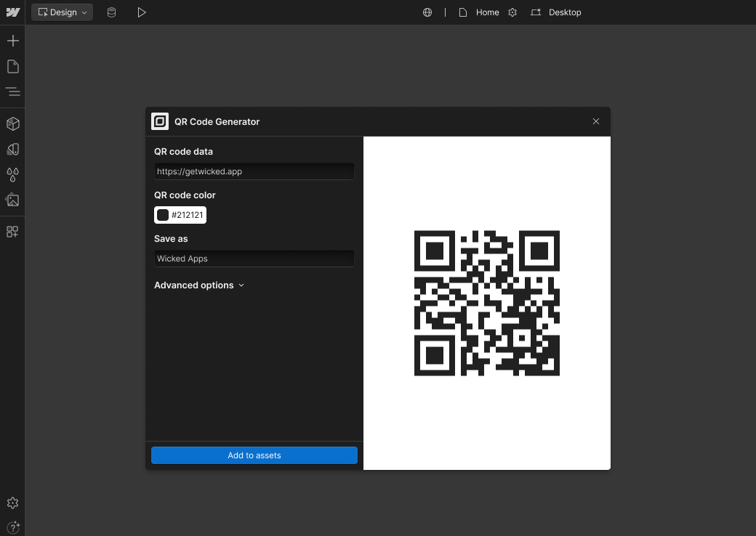Expand Advanced options
756x536 pixels.
coord(199,285)
